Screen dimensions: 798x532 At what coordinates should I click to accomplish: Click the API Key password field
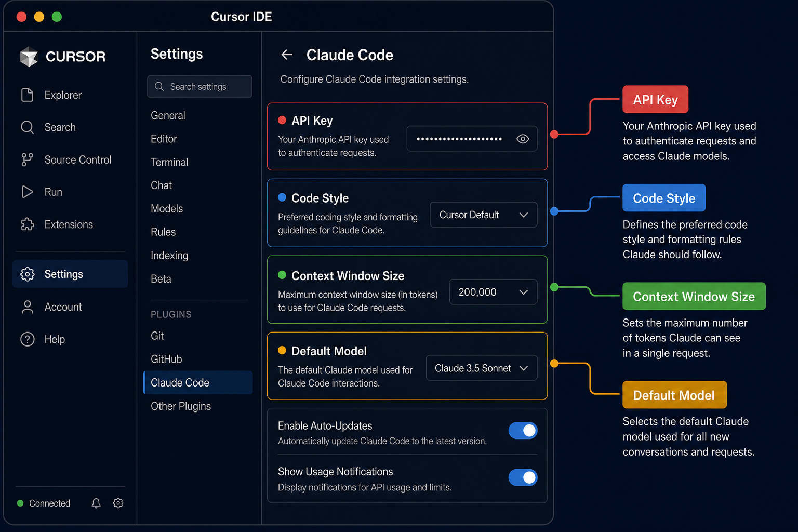click(472, 139)
